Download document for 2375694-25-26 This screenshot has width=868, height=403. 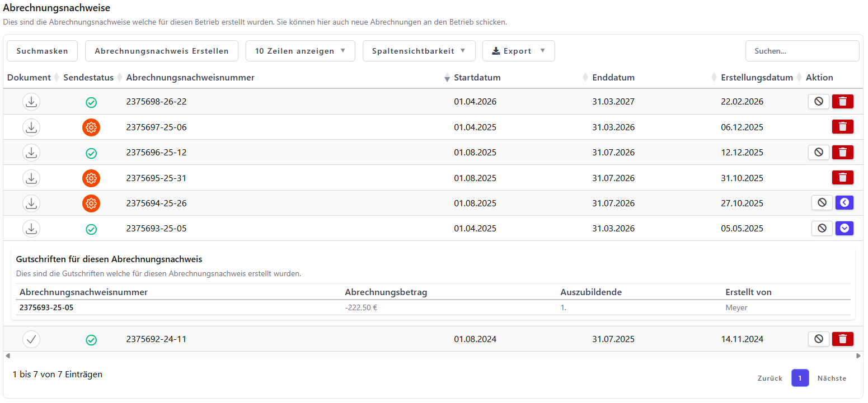31,203
